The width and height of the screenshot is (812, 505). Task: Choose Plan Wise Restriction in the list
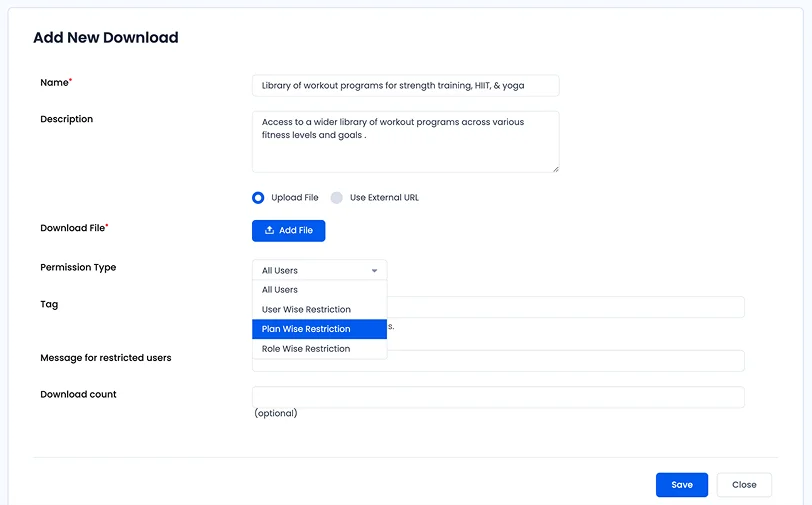pos(306,329)
